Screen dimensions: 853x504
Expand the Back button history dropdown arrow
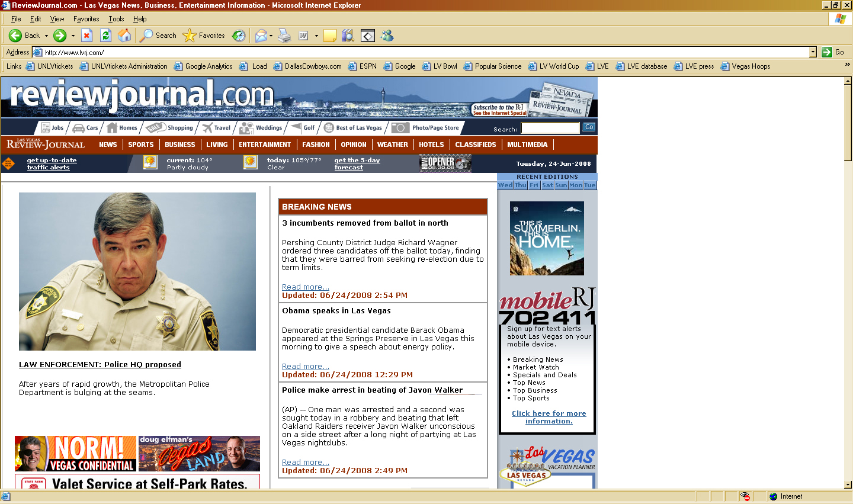[46, 36]
